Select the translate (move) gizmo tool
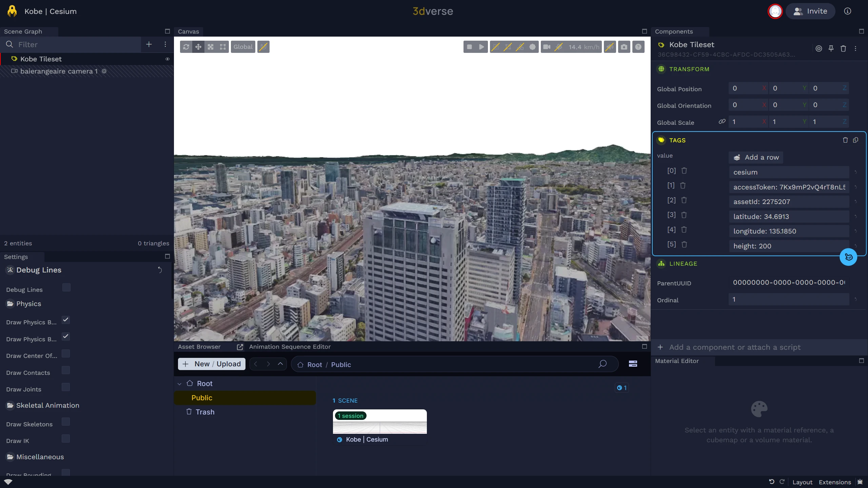868x488 pixels. 198,47
